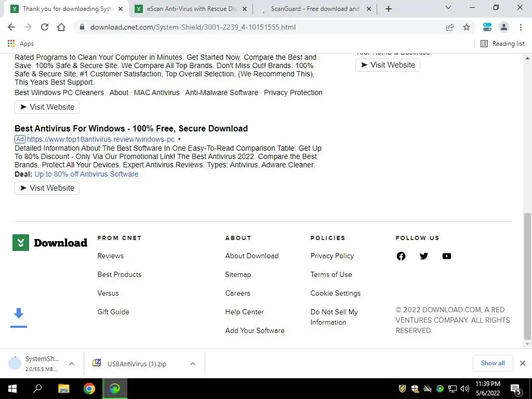Close the ScanGuard tab
The height and width of the screenshot is (399, 532).
point(369,9)
